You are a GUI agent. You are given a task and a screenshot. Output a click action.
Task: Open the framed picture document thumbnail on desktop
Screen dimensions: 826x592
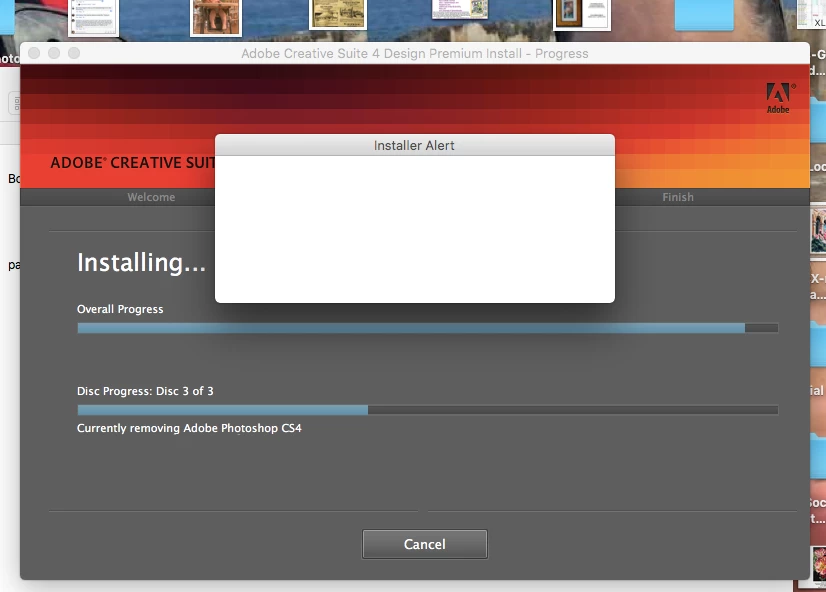[582, 15]
